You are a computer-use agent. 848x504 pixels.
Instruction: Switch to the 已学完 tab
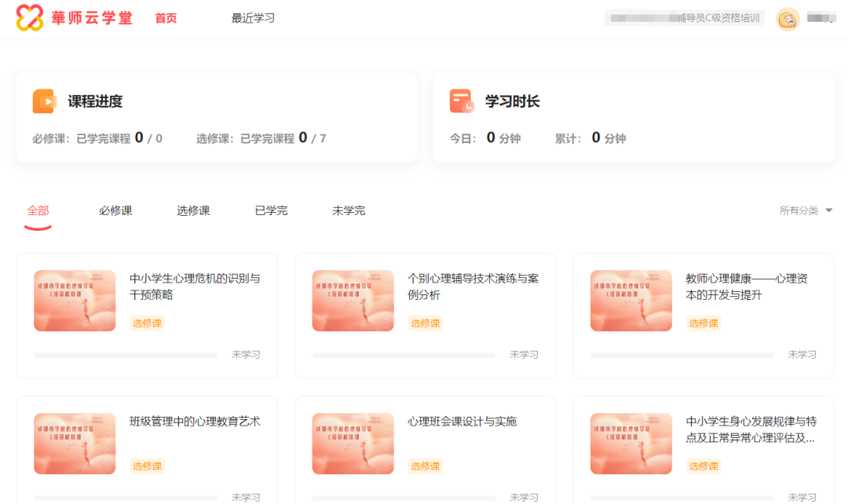[x=270, y=210]
